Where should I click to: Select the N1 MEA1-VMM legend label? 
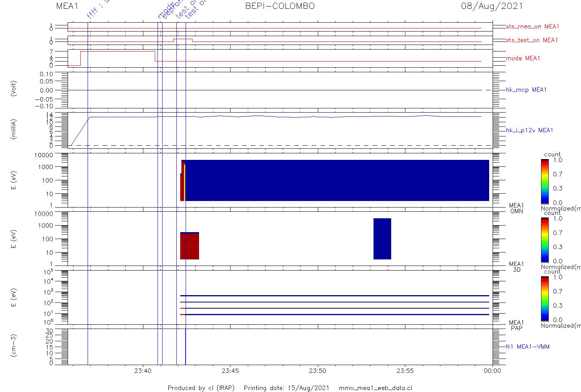pyautogui.click(x=528, y=347)
